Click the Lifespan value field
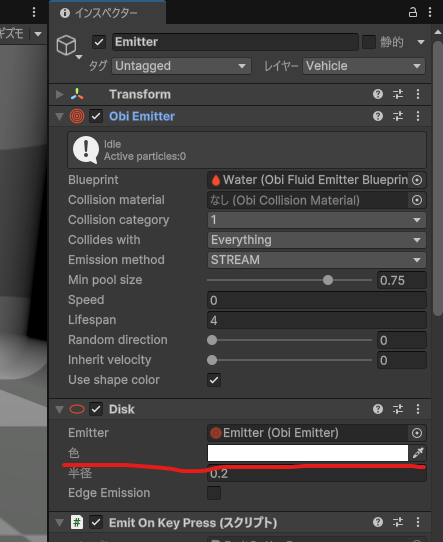Screen dimensions: 443x542 point(317,320)
